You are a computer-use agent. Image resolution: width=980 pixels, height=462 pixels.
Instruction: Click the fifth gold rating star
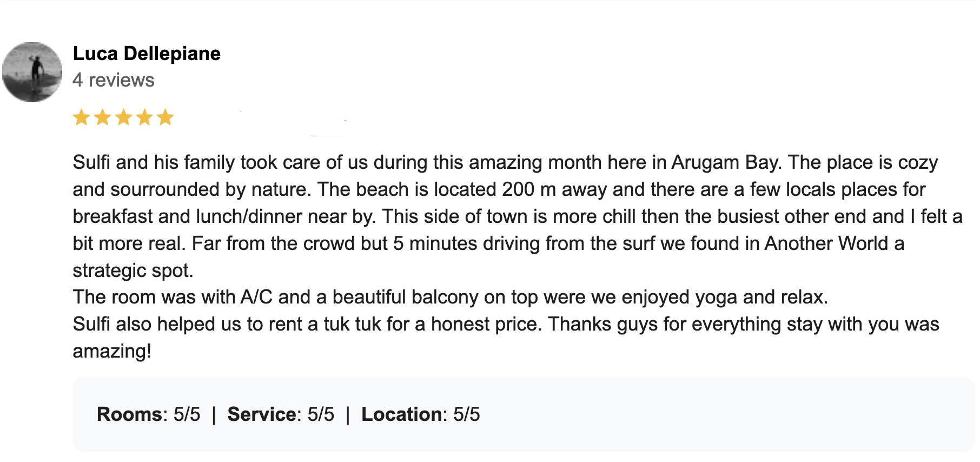(165, 117)
